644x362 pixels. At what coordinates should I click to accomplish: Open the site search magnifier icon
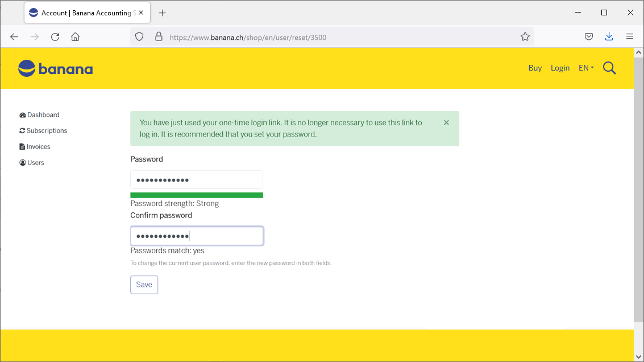(x=609, y=68)
